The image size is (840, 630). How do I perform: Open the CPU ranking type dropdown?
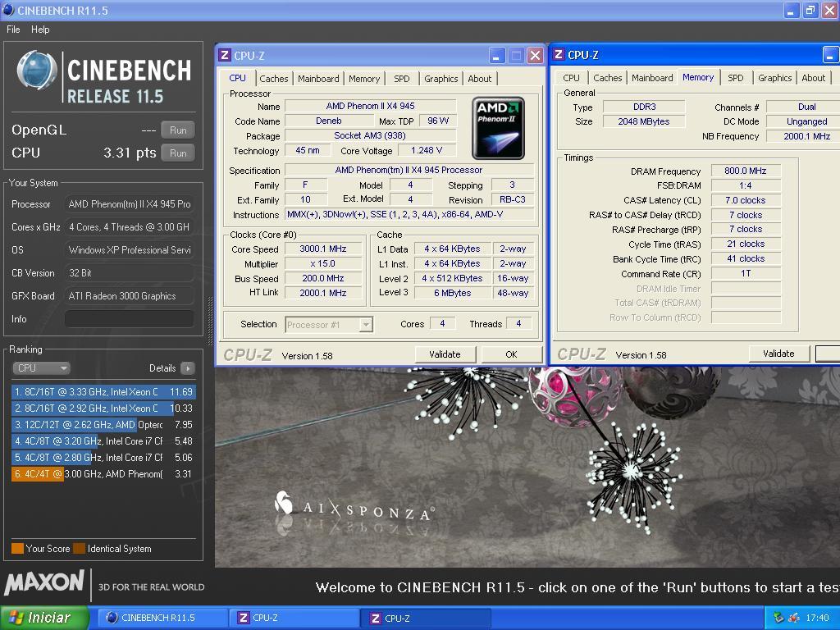coord(41,368)
